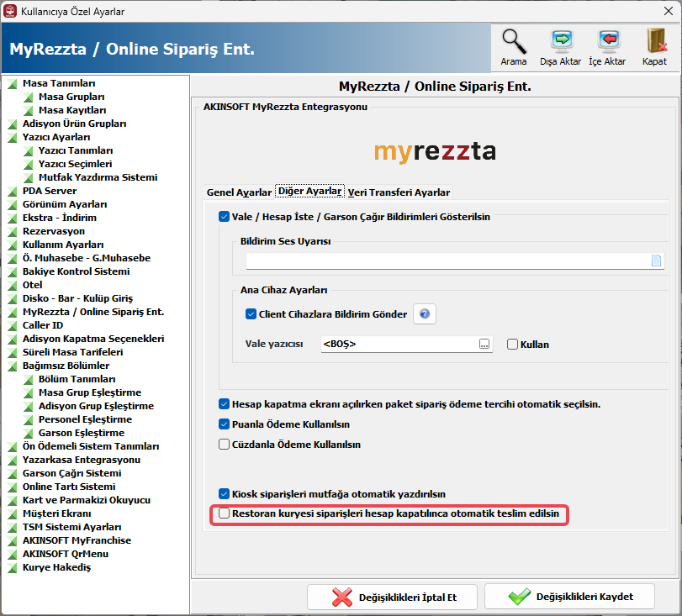This screenshot has height=616, width=682.
Task: Click the İçe Aktar import icon
Action: coord(608,42)
